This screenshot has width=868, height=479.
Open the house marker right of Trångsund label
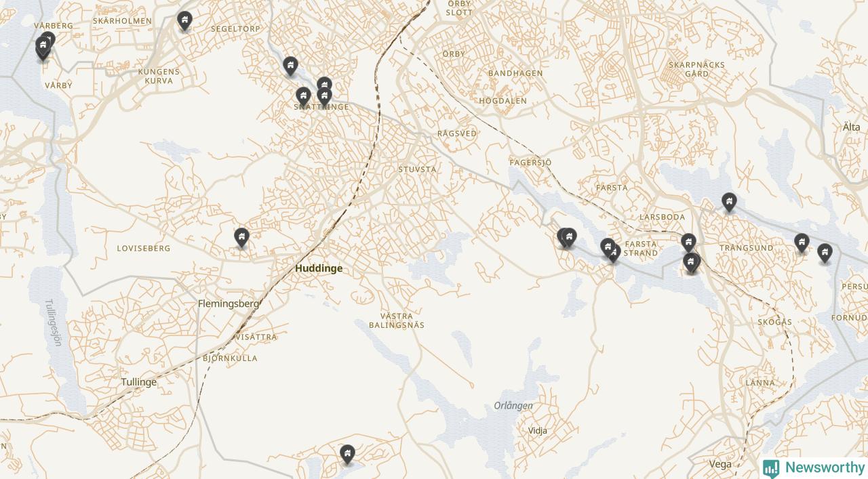[x=802, y=243]
